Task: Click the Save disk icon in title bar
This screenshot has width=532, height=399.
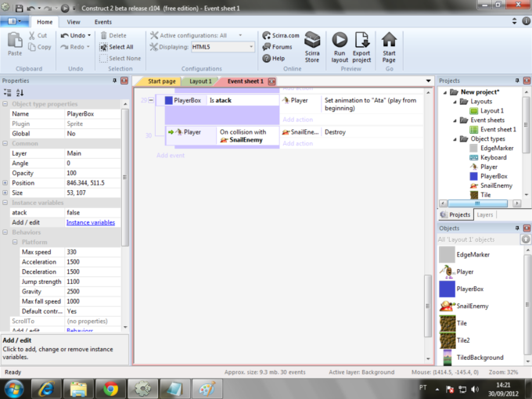Action: [x=19, y=8]
